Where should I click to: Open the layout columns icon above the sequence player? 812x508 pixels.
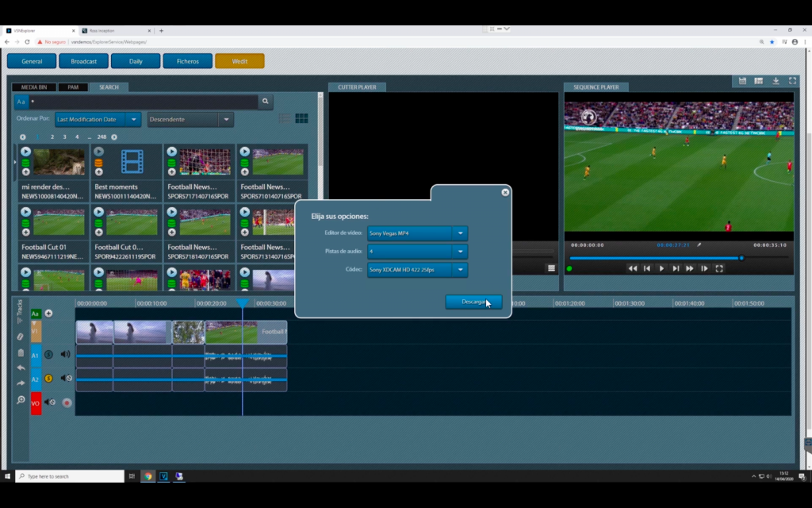(759, 81)
